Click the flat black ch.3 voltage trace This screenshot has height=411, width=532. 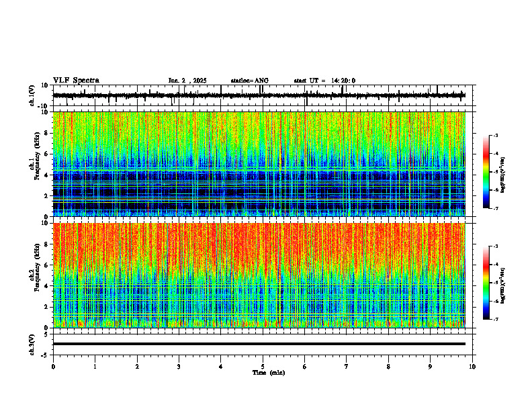(x=259, y=344)
